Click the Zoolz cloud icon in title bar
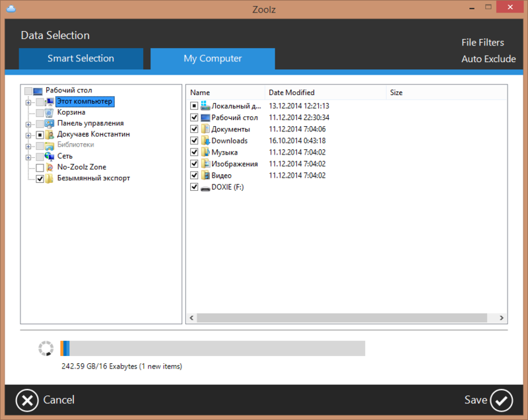 (11, 8)
